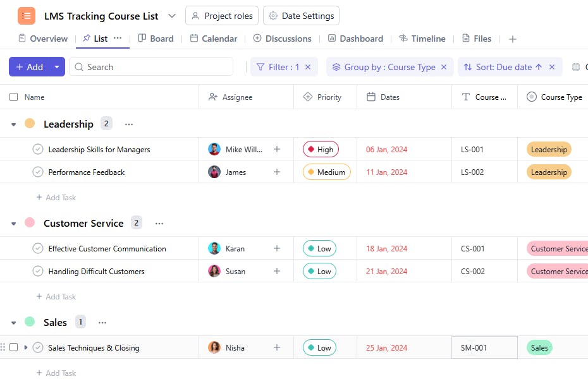The height and width of the screenshot is (379, 588).
Task: Open the Timeline tab
Action: (422, 39)
